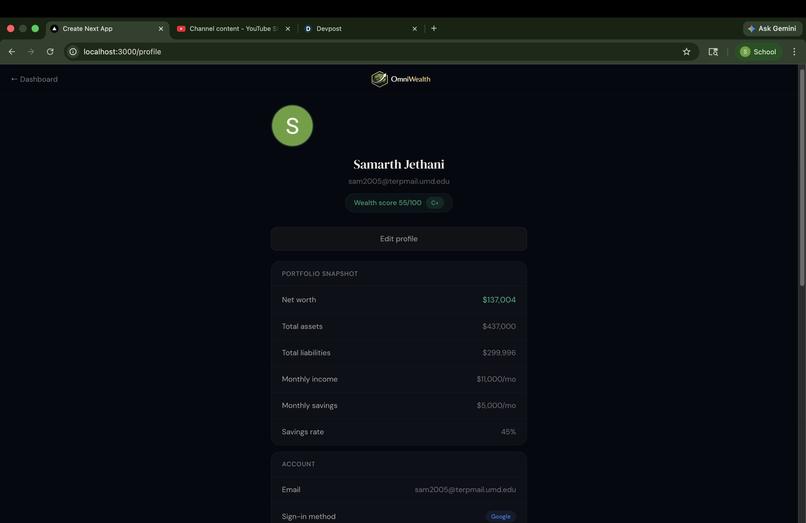Viewport: 806px width, 523px height.
Task: Open Chrome three-dot menu
Action: pos(794,51)
